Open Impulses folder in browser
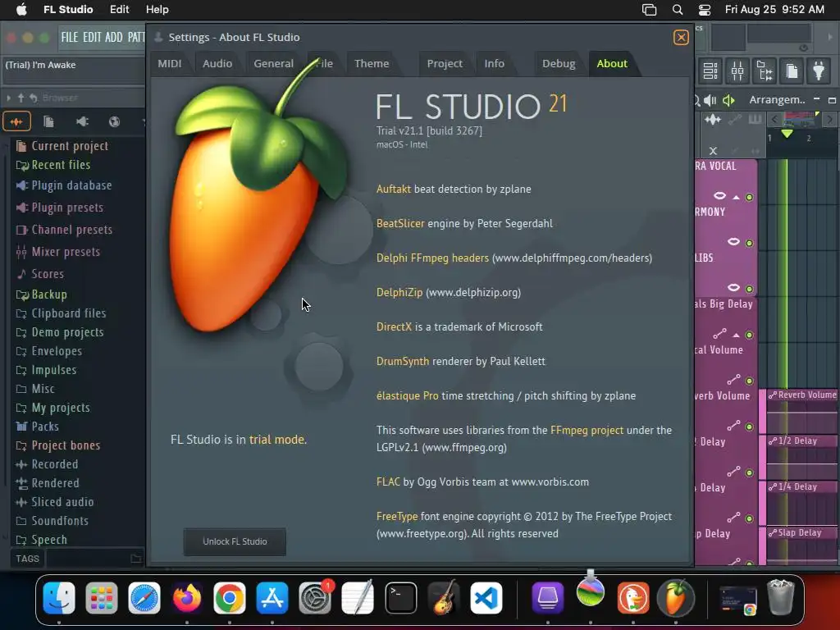Screen dimensions: 840x630 coord(53,370)
